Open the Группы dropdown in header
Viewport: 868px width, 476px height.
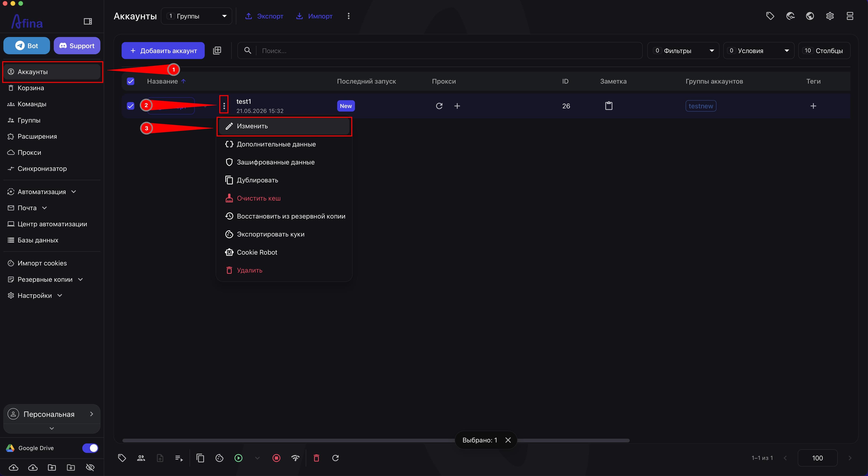pos(196,16)
